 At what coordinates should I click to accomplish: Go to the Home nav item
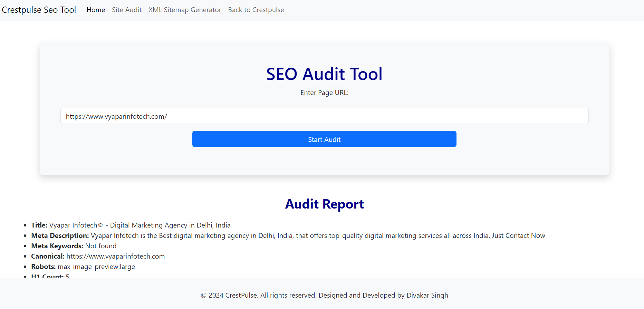(96, 10)
